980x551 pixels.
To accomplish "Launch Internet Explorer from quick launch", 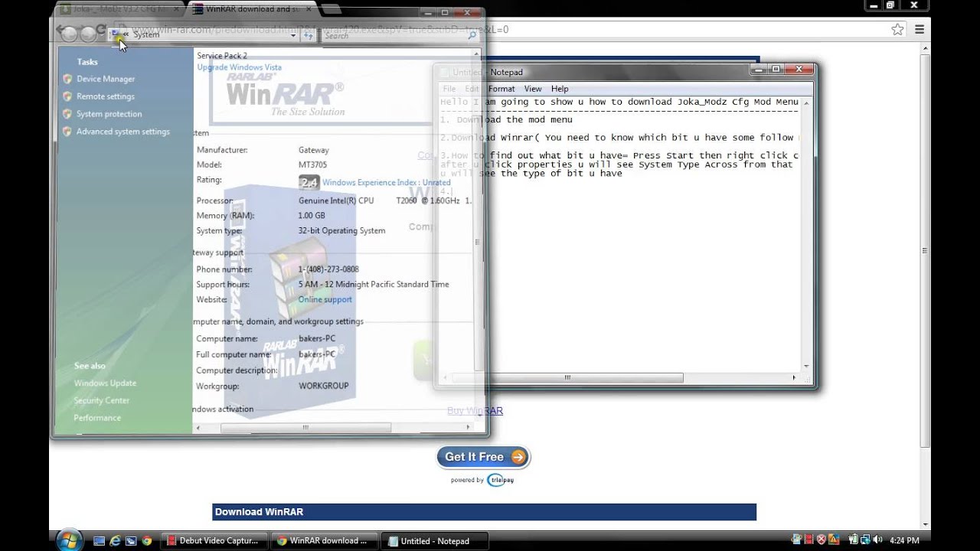I will tap(115, 540).
